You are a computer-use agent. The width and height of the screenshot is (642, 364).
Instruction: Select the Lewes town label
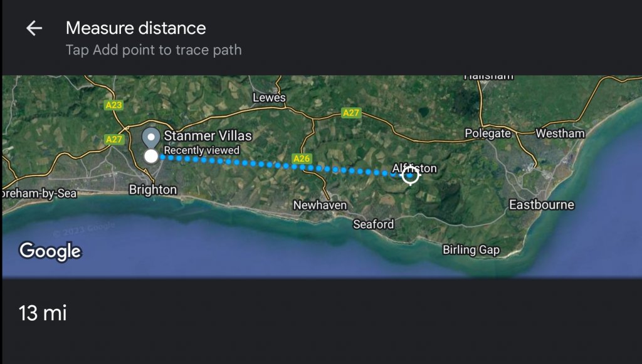(x=269, y=98)
